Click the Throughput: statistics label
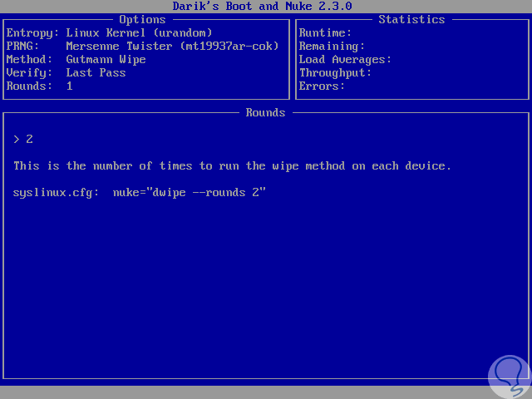This screenshot has width=532, height=399. click(x=335, y=72)
